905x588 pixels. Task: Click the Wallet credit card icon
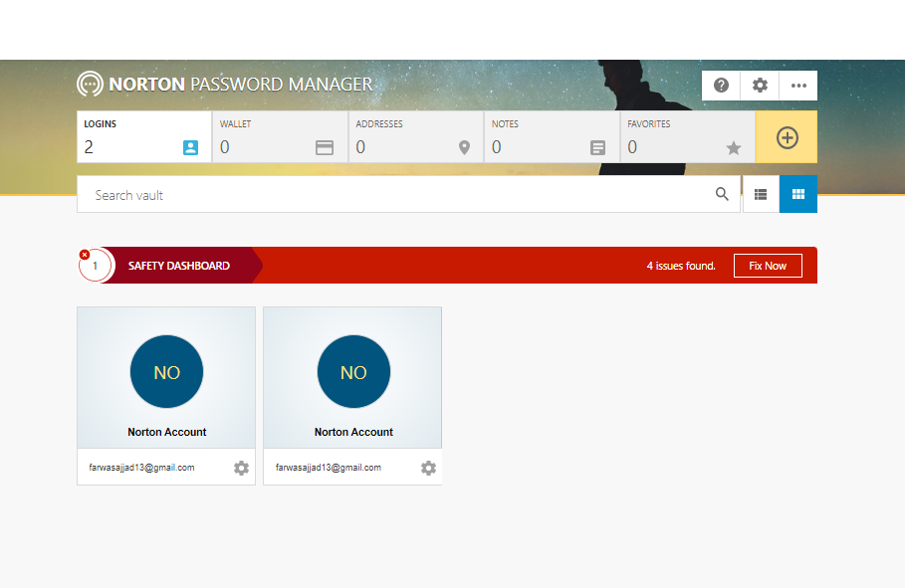325,147
